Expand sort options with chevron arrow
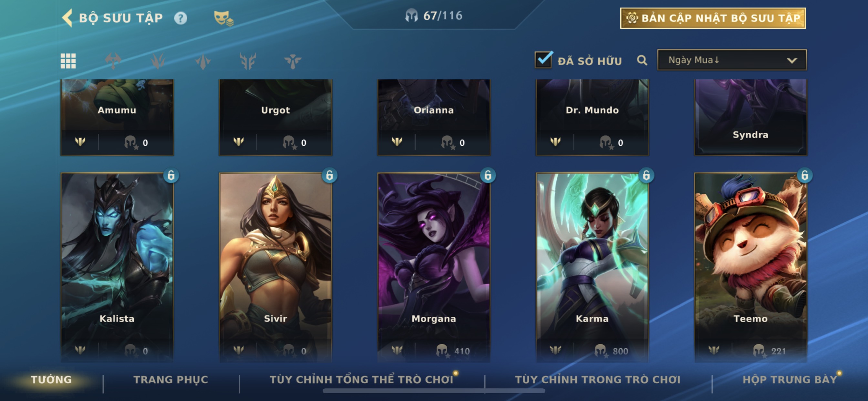 [x=792, y=61]
